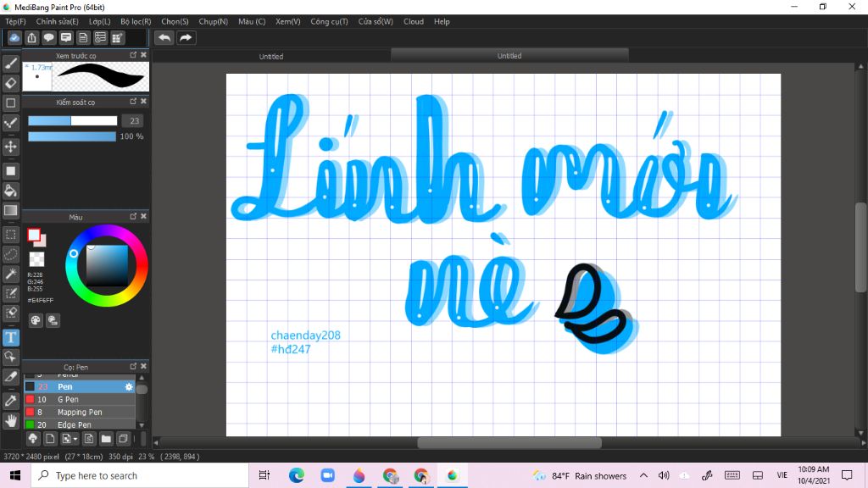This screenshot has width=868, height=488.
Task: Pick the Magic Wand tool
Action: coord(10,274)
